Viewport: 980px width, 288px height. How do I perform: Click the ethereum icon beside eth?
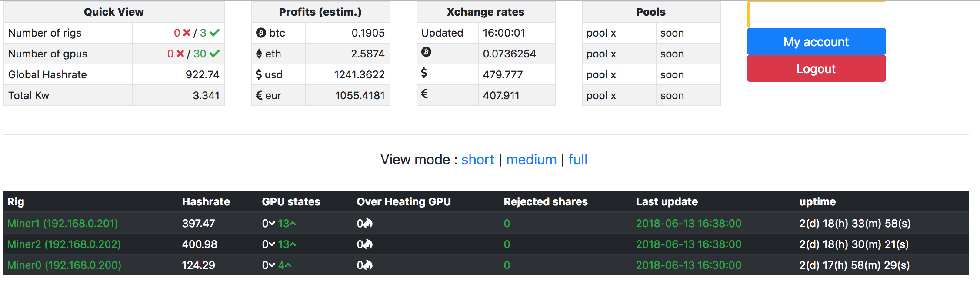tap(259, 54)
